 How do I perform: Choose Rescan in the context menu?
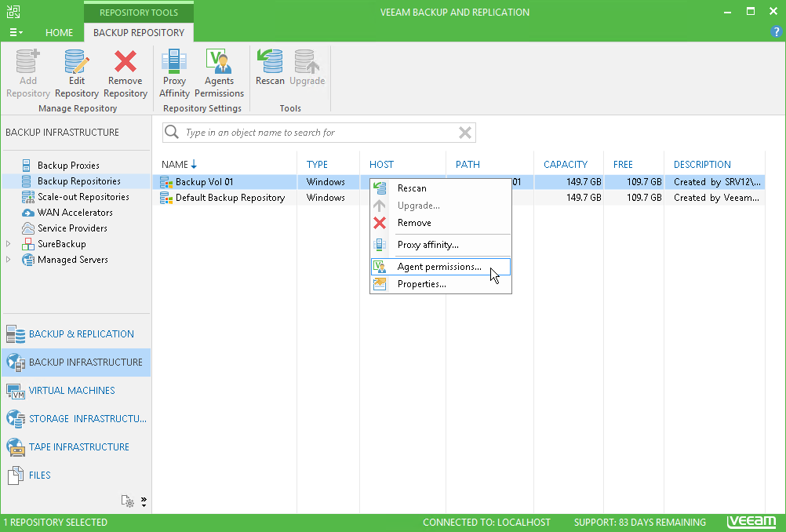(441, 188)
